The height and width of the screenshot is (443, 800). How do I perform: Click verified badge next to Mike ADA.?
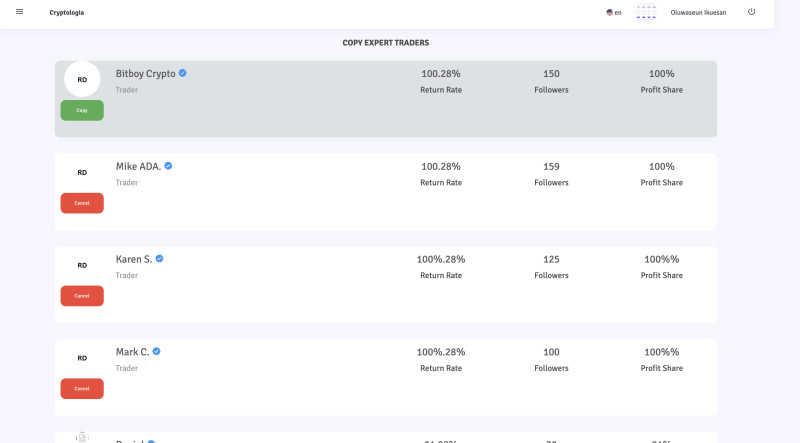(168, 166)
